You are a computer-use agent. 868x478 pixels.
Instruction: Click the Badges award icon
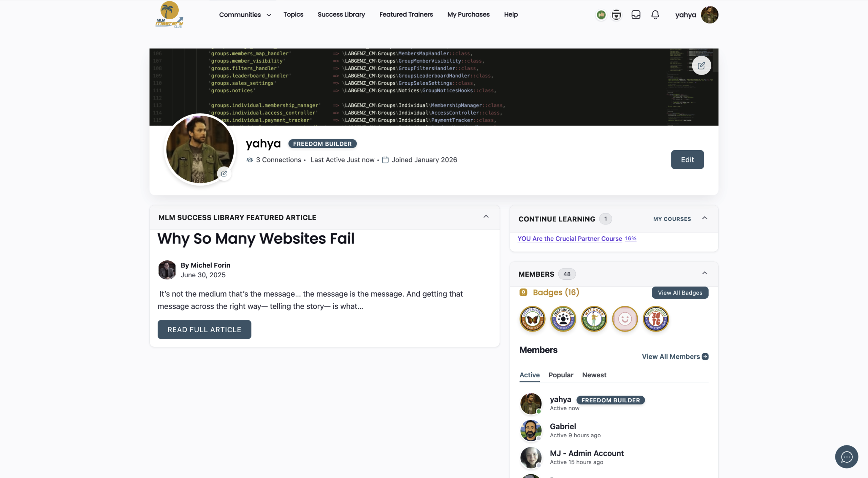pyautogui.click(x=523, y=293)
